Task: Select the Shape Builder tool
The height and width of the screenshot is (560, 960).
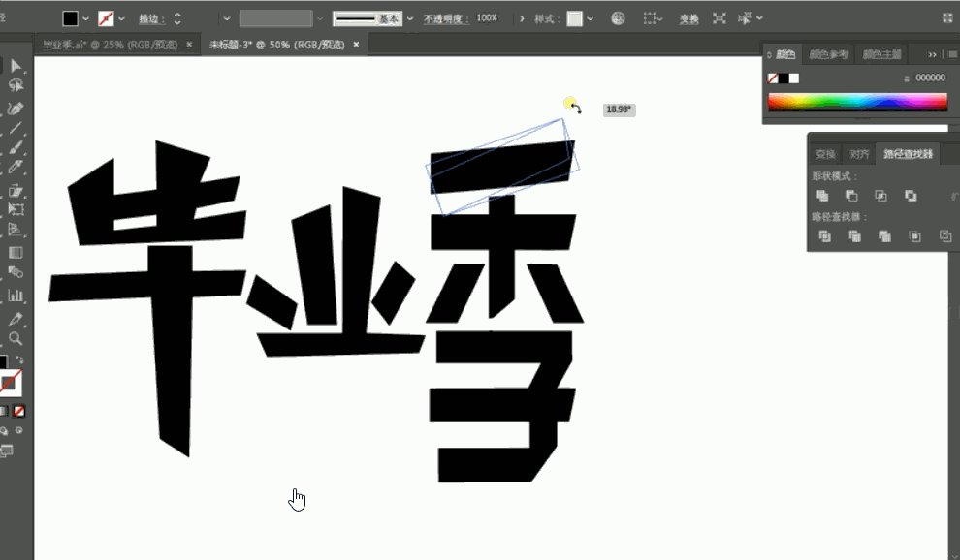Action: pyautogui.click(x=16, y=190)
